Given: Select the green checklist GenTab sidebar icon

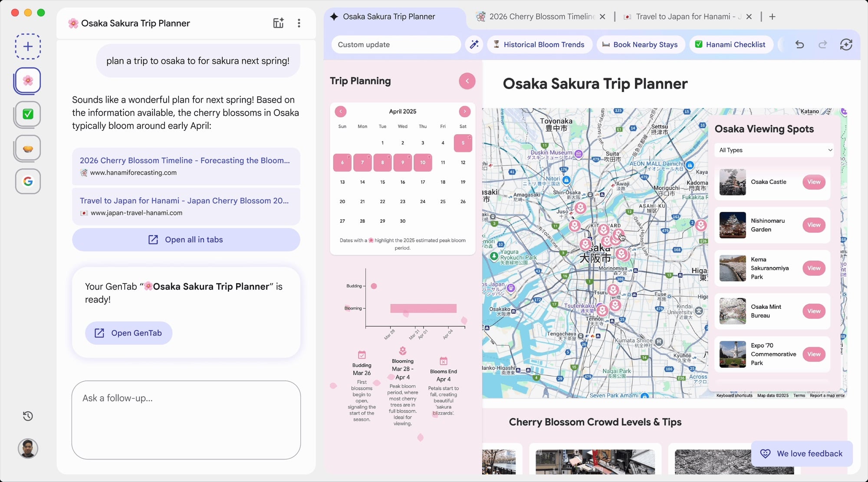Looking at the screenshot, I should [x=27, y=114].
